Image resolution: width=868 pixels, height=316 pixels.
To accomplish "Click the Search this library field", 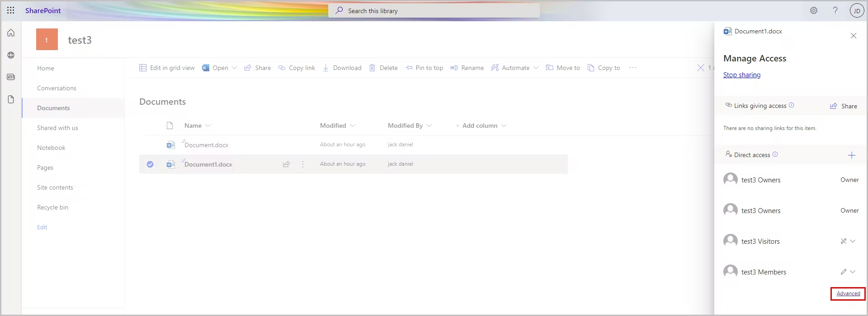I will pyautogui.click(x=434, y=10).
